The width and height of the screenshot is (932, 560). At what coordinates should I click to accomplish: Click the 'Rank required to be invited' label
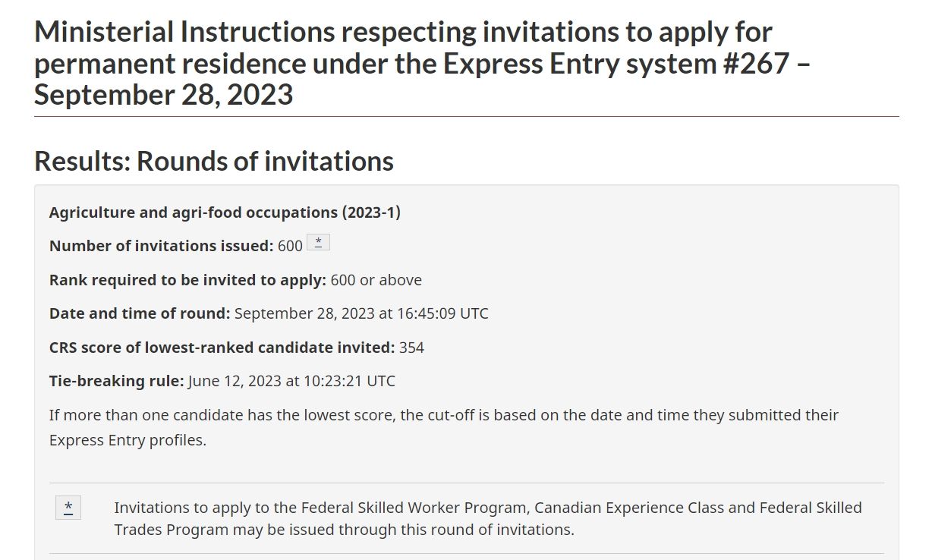(187, 279)
